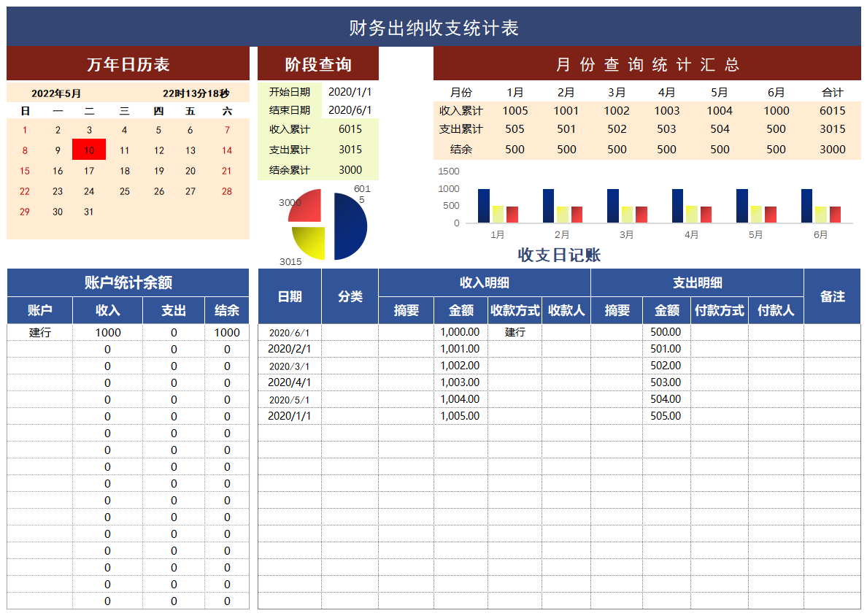Viewport: 867px width, 616px height.
Task: Click the 备注 column header
Action: [832, 296]
